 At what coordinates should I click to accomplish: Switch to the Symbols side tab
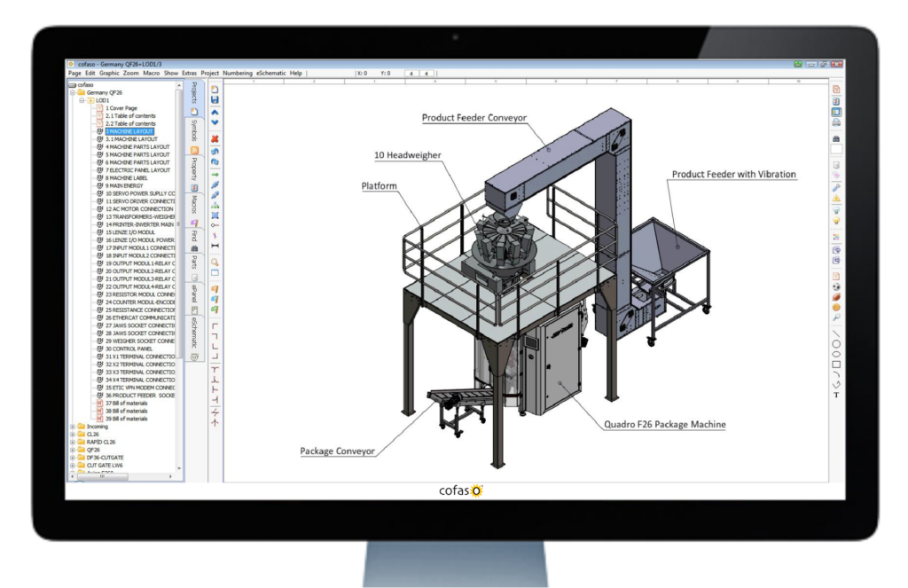pos(194,137)
